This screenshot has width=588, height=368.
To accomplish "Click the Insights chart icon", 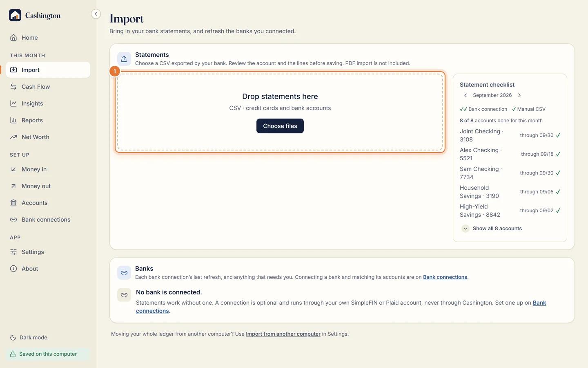I will coord(13,103).
